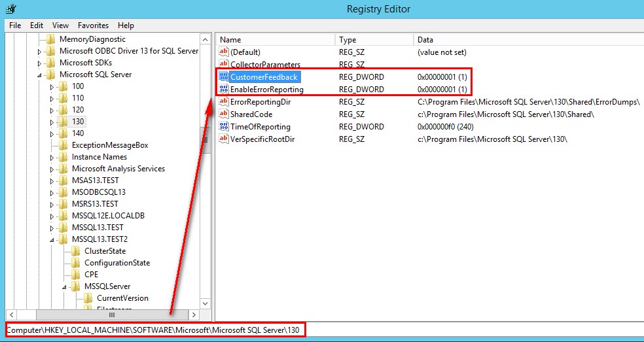Click the ExceptionMessageBox folder icon

click(63, 145)
